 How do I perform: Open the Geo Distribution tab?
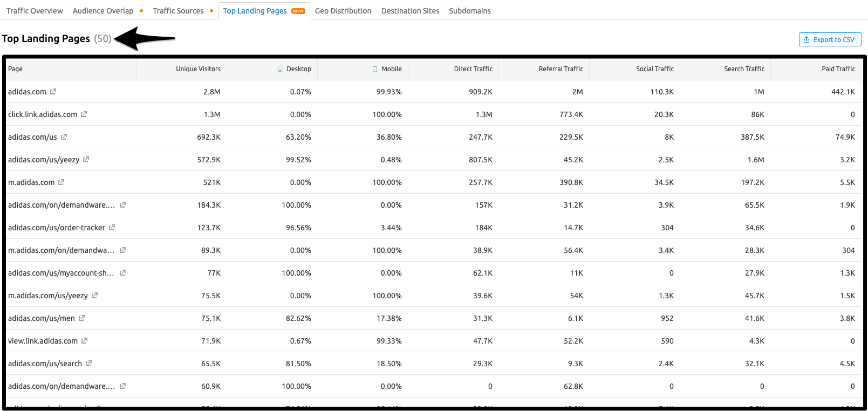click(x=343, y=11)
